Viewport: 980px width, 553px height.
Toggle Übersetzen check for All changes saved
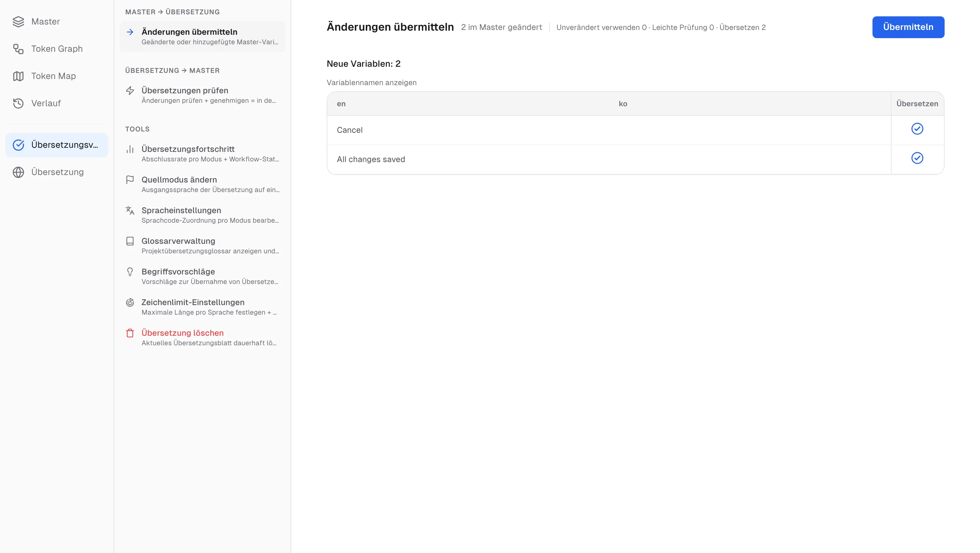click(x=917, y=158)
